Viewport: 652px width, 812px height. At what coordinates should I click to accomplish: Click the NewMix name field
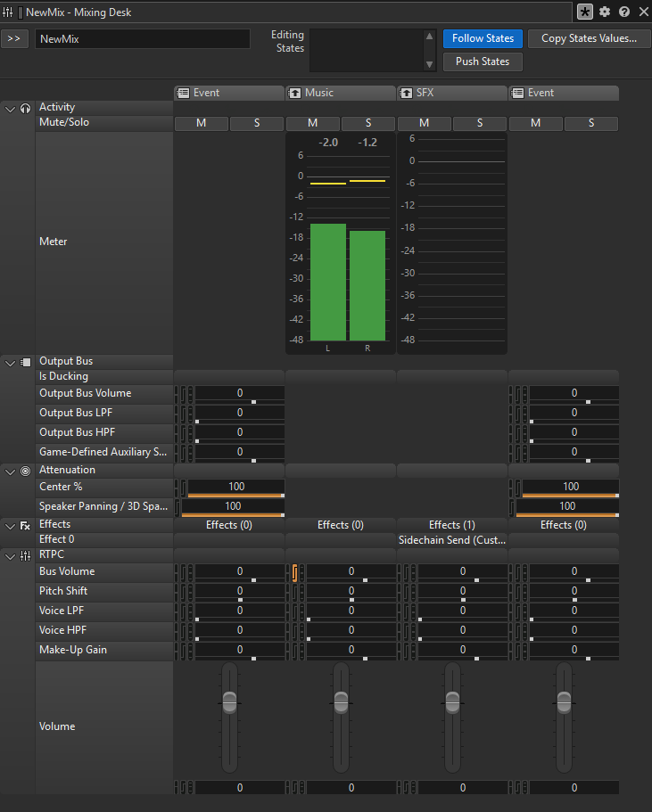[143, 39]
